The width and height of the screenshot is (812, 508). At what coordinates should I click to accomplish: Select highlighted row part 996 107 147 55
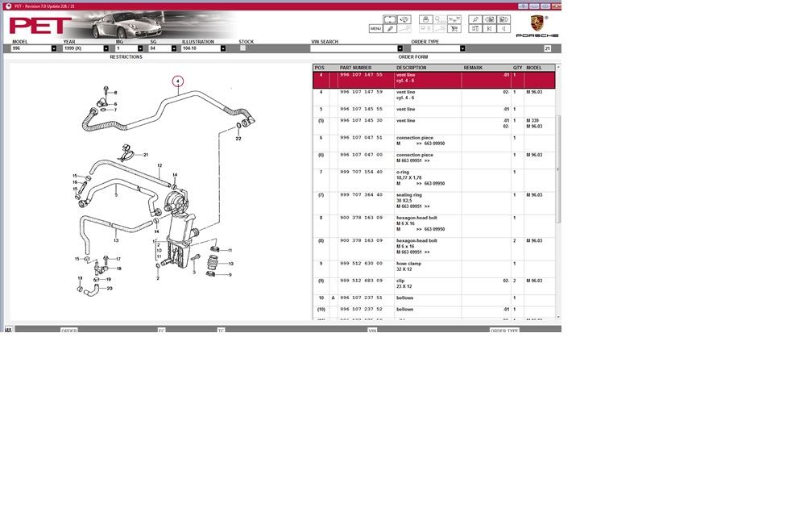(x=434, y=81)
